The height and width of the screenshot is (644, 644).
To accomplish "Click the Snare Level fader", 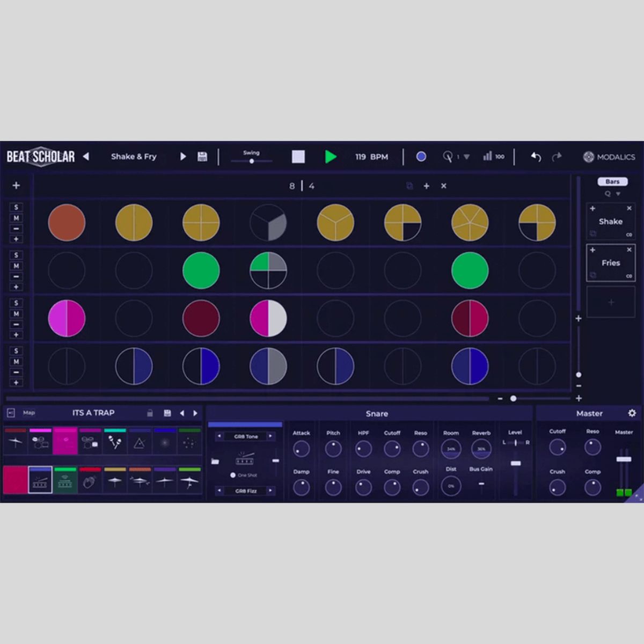I will [515, 463].
